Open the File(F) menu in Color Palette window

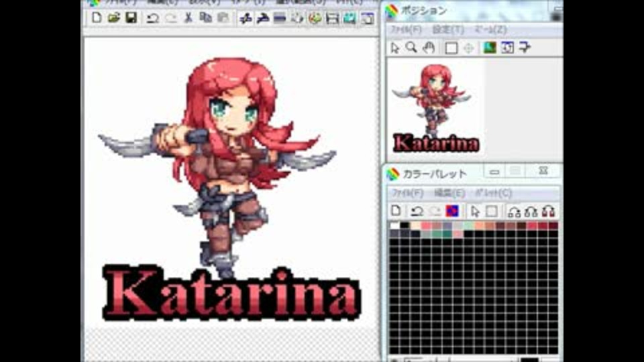[x=407, y=193]
